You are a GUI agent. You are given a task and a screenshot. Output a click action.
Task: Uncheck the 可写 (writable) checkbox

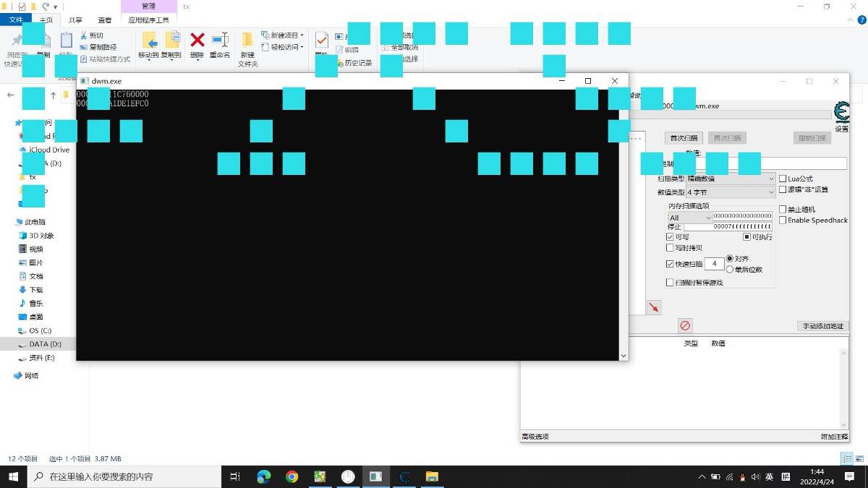pyautogui.click(x=670, y=237)
